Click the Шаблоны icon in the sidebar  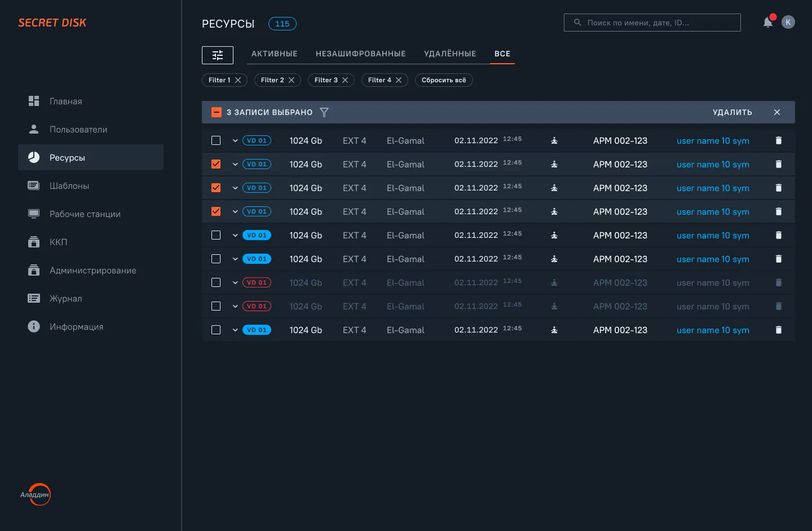[x=34, y=185]
